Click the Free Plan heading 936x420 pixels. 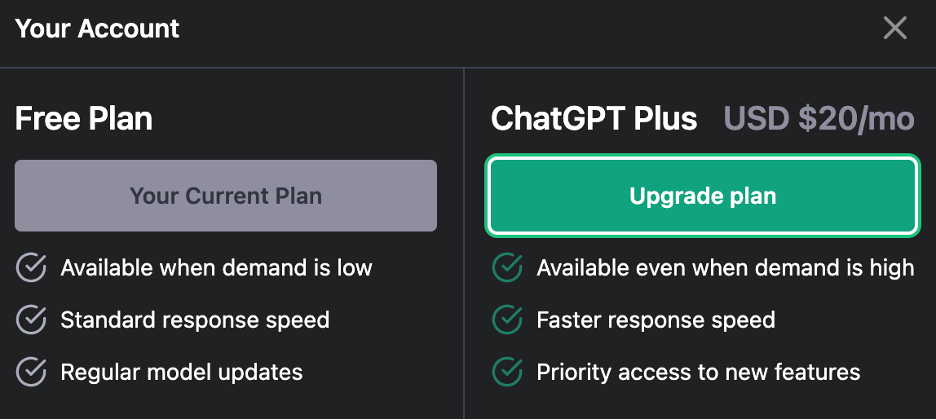[84, 119]
